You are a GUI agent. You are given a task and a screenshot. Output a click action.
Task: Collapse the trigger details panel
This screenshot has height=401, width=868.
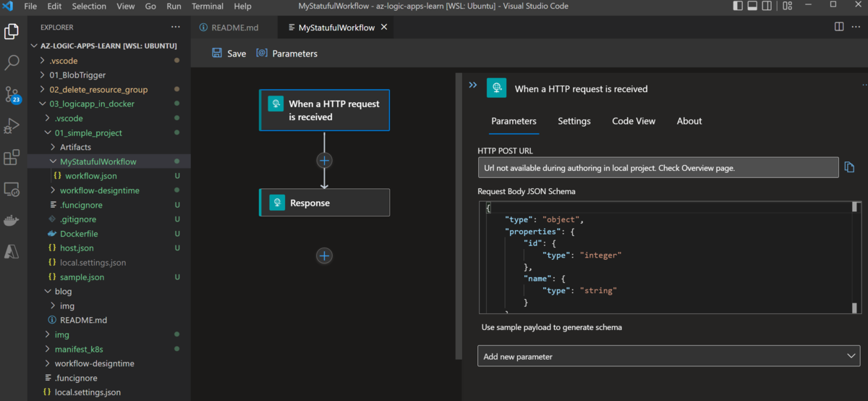(473, 85)
